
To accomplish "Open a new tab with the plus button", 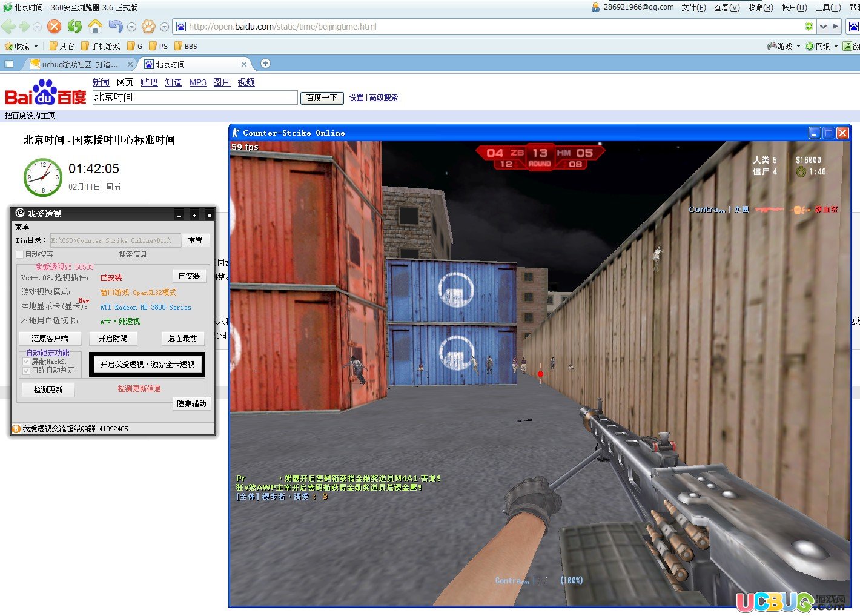I will click(265, 64).
